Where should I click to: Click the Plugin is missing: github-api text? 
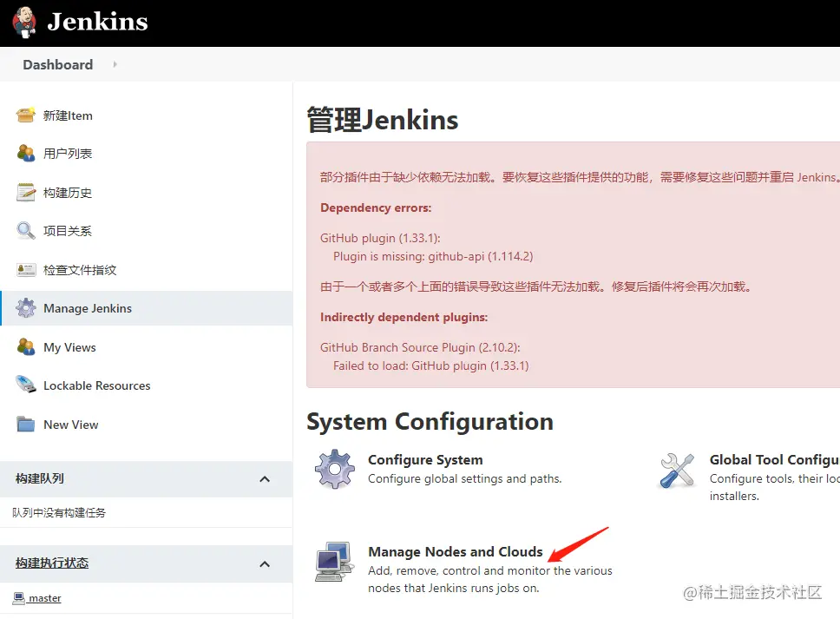click(x=433, y=256)
